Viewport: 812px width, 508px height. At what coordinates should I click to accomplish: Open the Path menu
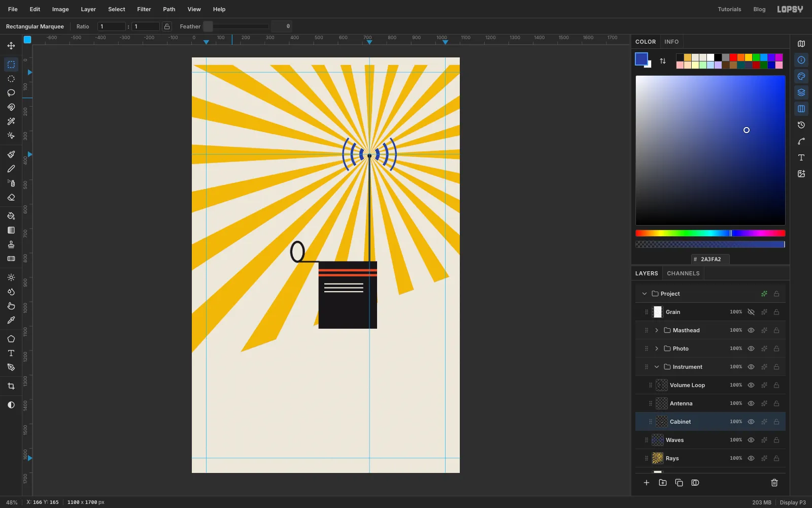pos(169,9)
